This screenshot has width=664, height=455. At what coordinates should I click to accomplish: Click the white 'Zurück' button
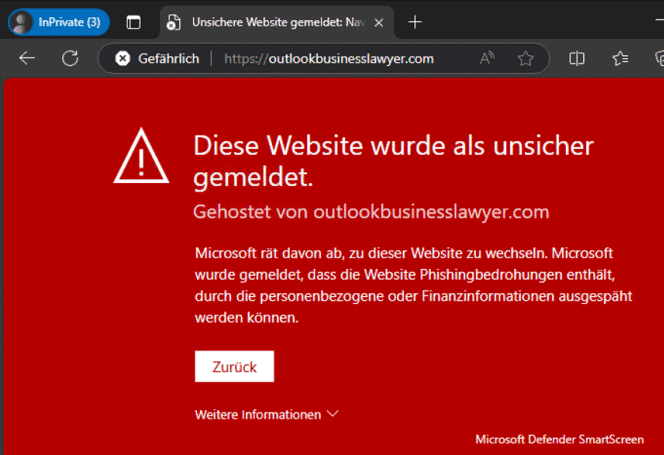point(234,366)
